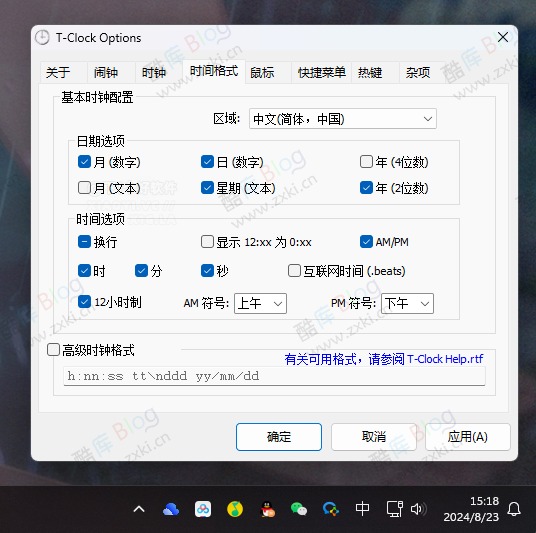Image resolution: width=536 pixels, height=533 pixels.
Task: Switch the 中 input method indicator
Action: point(362,509)
